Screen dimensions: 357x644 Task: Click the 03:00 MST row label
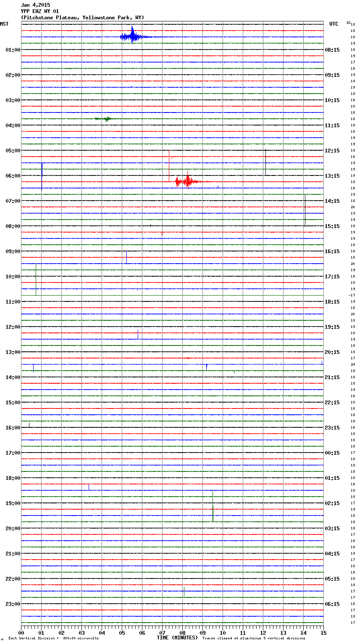(13, 100)
